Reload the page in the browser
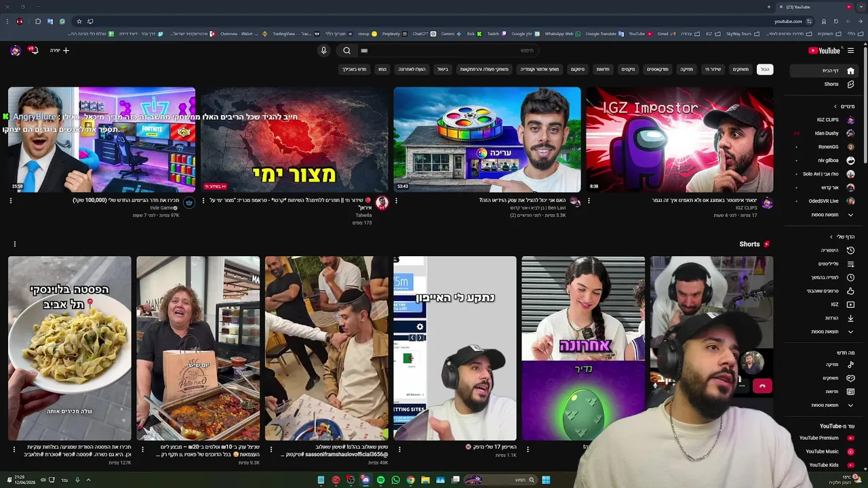This screenshot has height=488, width=868. [835, 21]
